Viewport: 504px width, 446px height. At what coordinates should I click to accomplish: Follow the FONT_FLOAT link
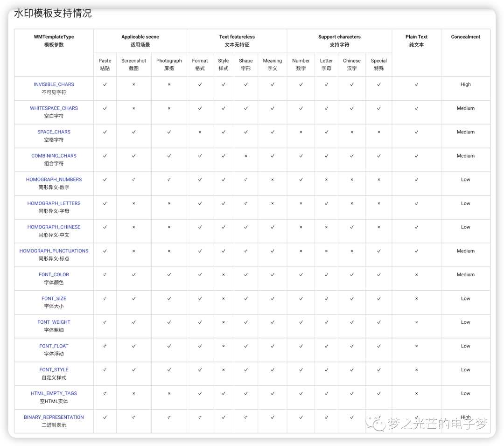click(x=54, y=346)
